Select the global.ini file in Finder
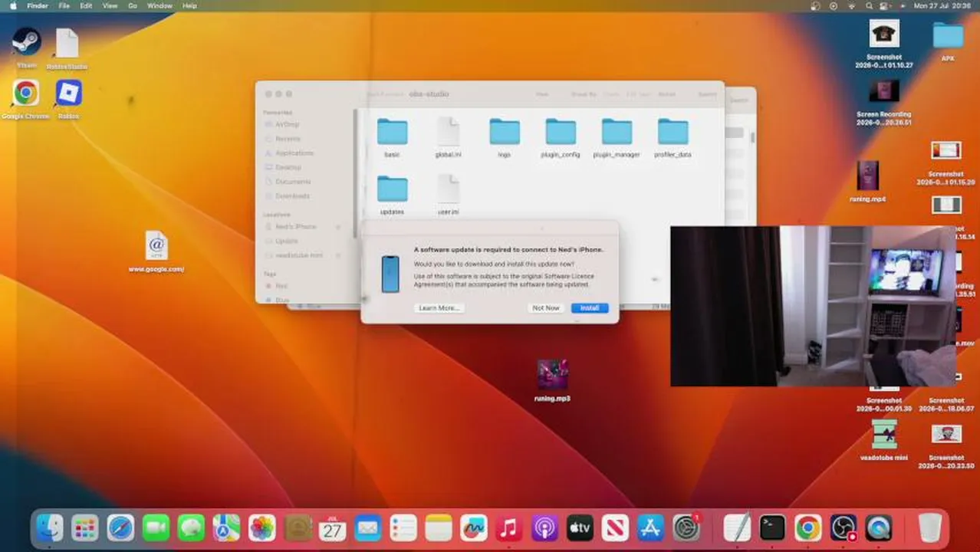This screenshot has width=980, height=552. (x=449, y=138)
